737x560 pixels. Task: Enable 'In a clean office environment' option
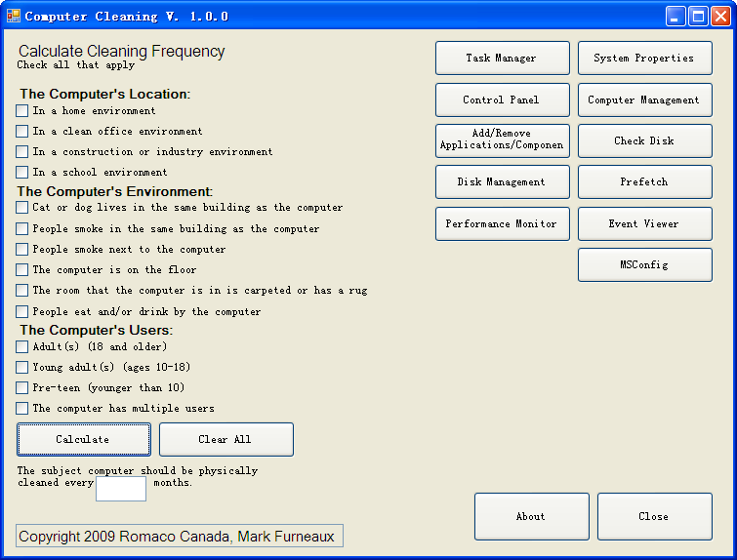22,132
